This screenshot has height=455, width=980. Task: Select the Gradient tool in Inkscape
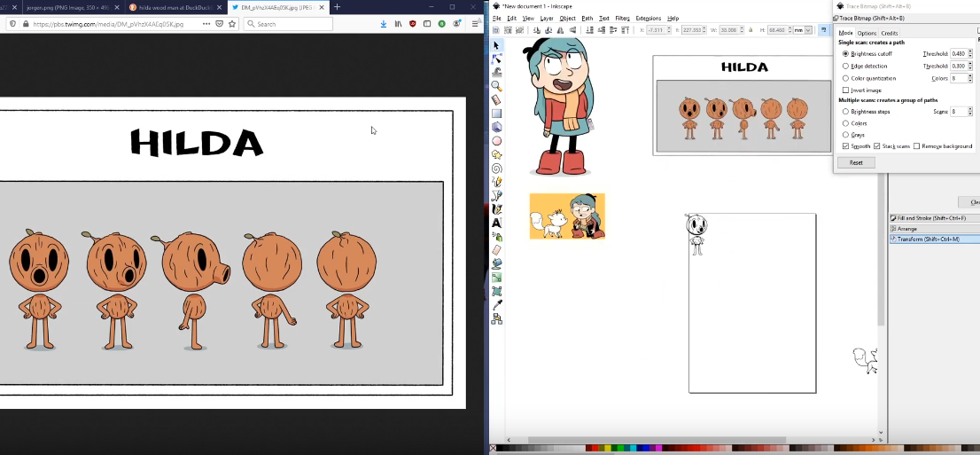(x=497, y=278)
